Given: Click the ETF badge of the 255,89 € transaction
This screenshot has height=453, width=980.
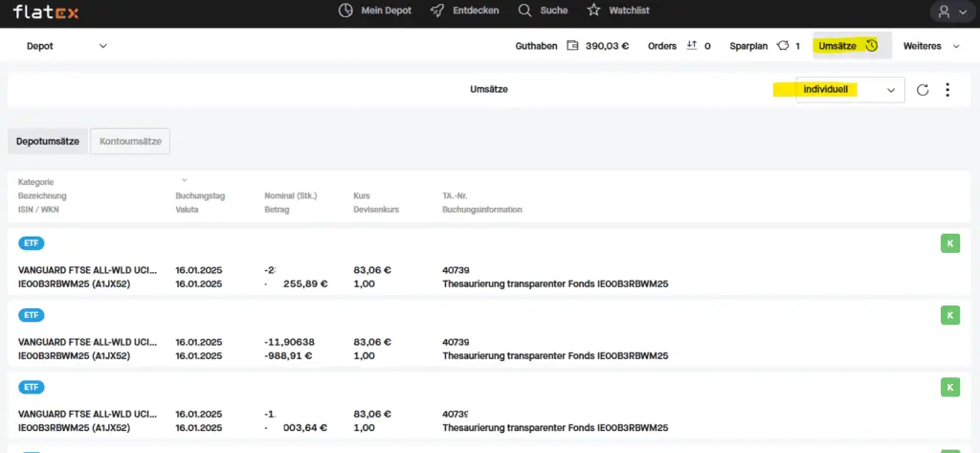Looking at the screenshot, I should pyautogui.click(x=32, y=243).
